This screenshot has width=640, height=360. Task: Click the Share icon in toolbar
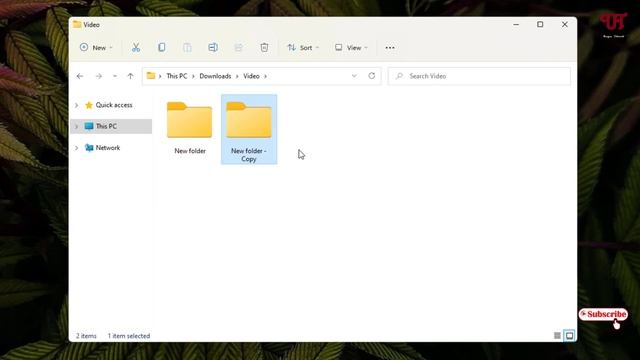coord(239,48)
